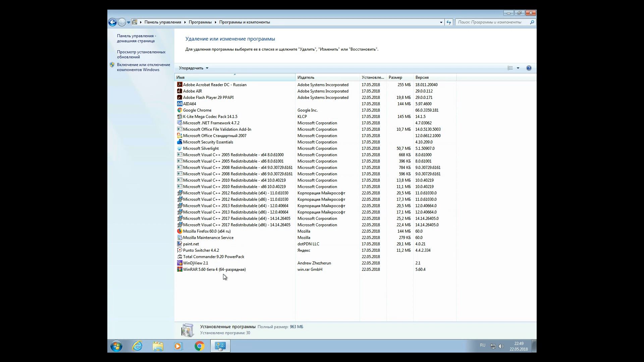Expand the address bar history dropdown
This screenshot has height=362, width=644.
click(441, 22)
